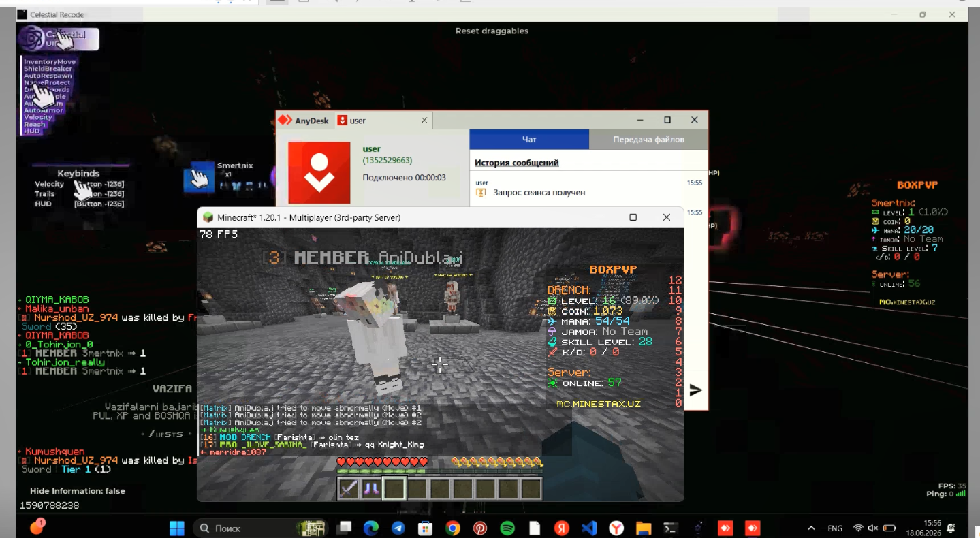980x538 pixels.
Task: Select the AnyDesk main tab
Action: [304, 121]
